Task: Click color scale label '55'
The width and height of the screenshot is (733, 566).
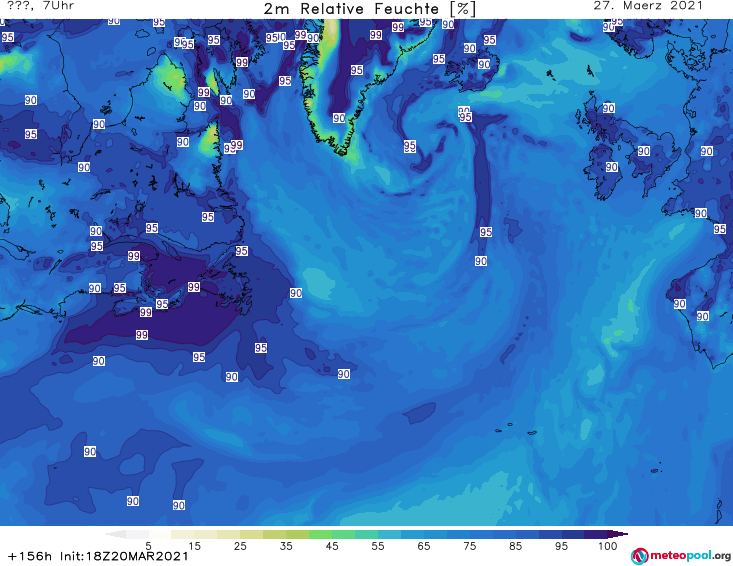Action: [x=378, y=546]
